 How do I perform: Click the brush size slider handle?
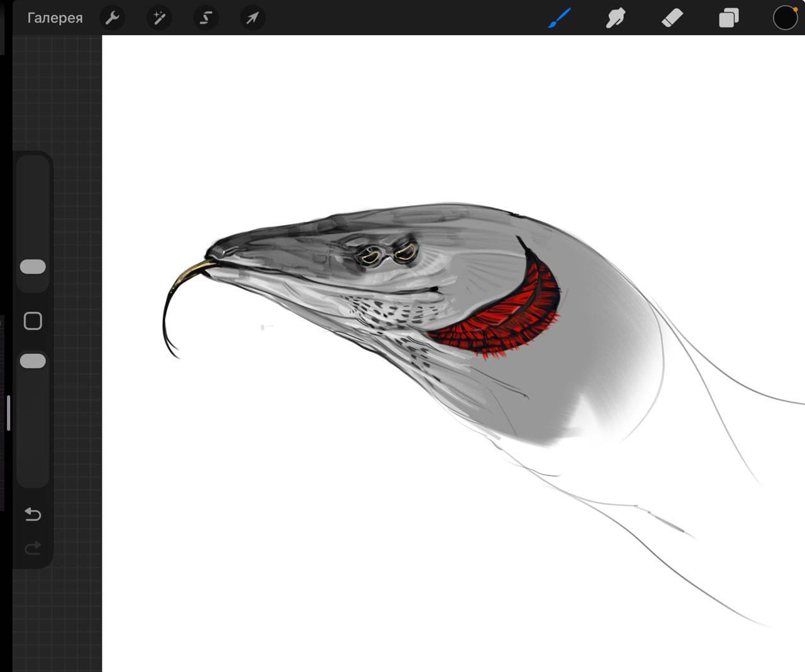pyautogui.click(x=33, y=267)
